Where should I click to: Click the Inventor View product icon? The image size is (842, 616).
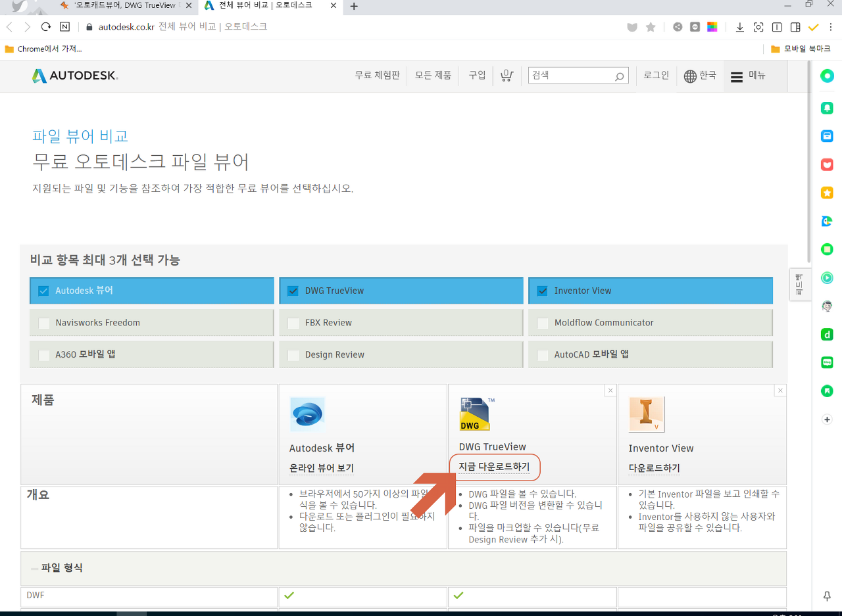647,414
